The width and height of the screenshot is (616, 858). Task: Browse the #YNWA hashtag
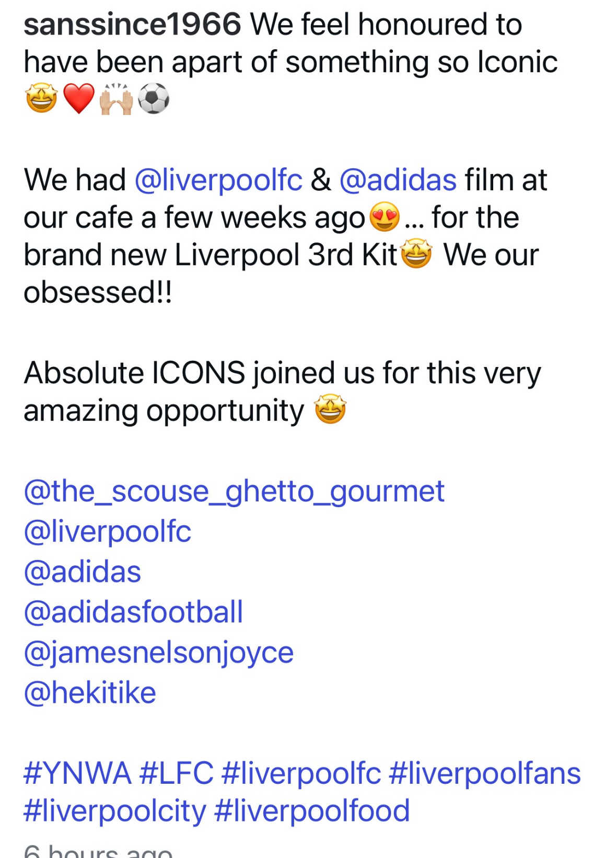pyautogui.click(x=77, y=774)
